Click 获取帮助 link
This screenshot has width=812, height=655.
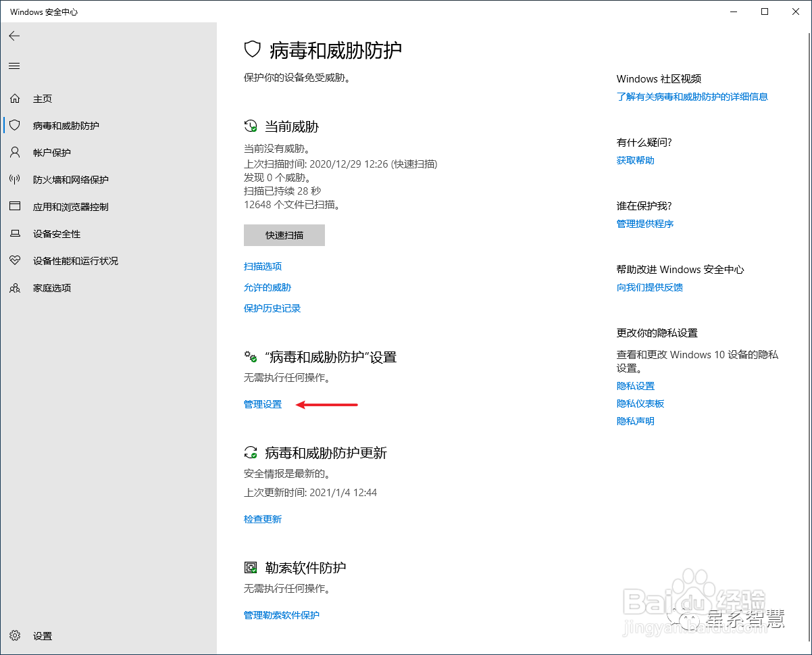636,160
